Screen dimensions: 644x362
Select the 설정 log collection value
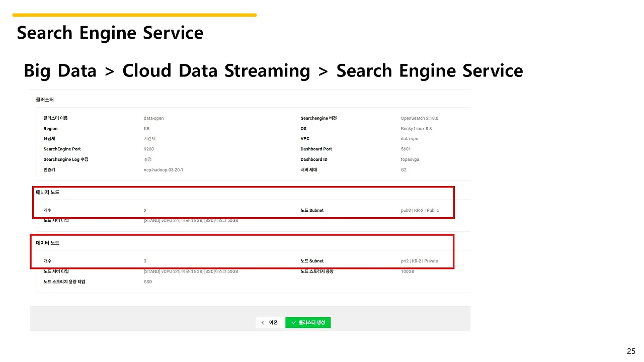click(148, 159)
